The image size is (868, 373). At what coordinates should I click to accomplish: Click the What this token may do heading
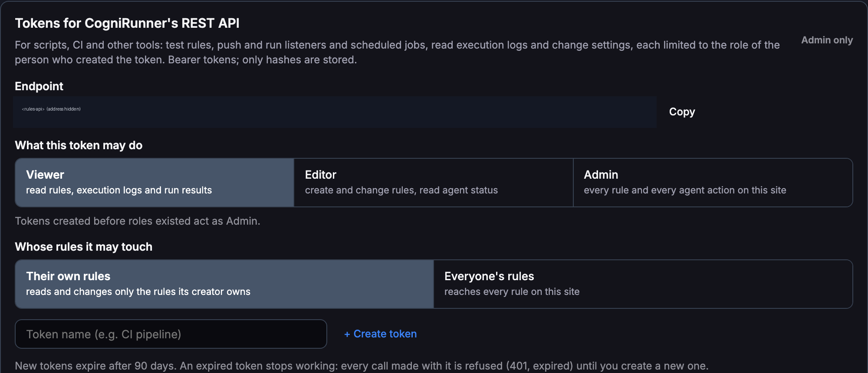click(79, 145)
